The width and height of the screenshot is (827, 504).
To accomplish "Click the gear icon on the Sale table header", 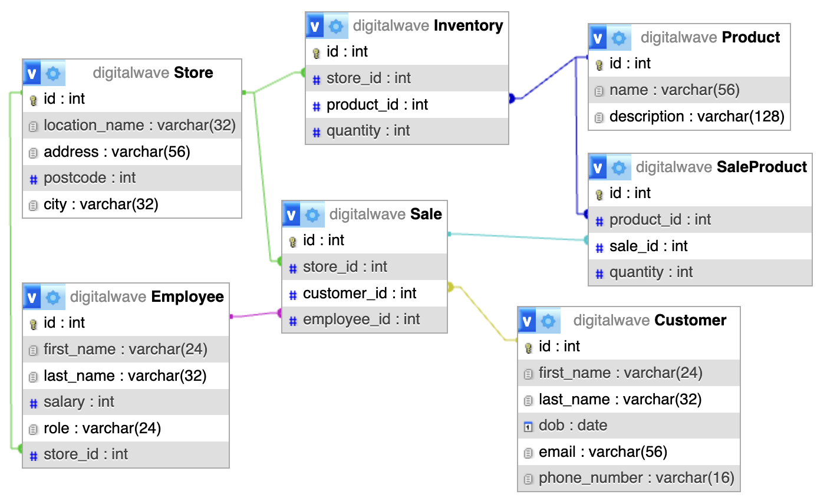I will (312, 214).
